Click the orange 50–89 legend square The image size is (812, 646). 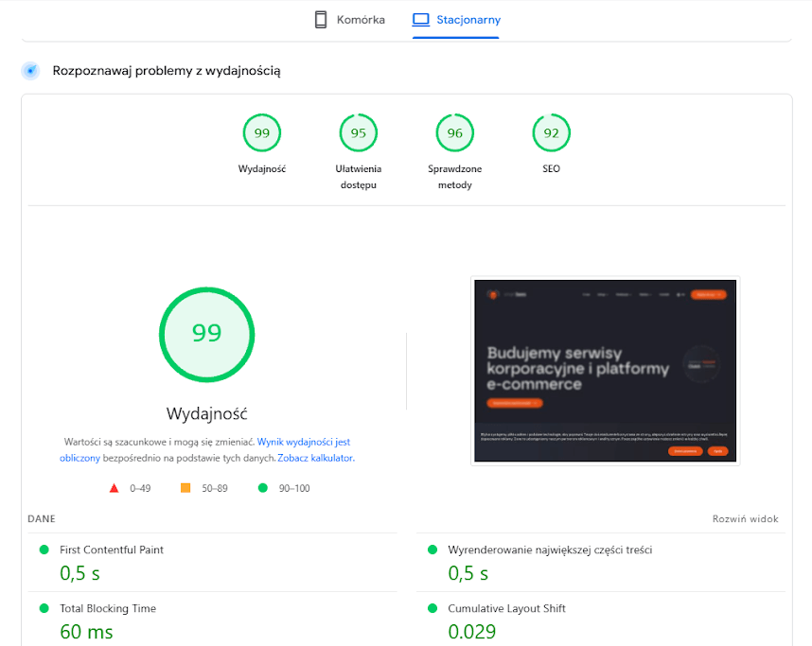coord(185,488)
